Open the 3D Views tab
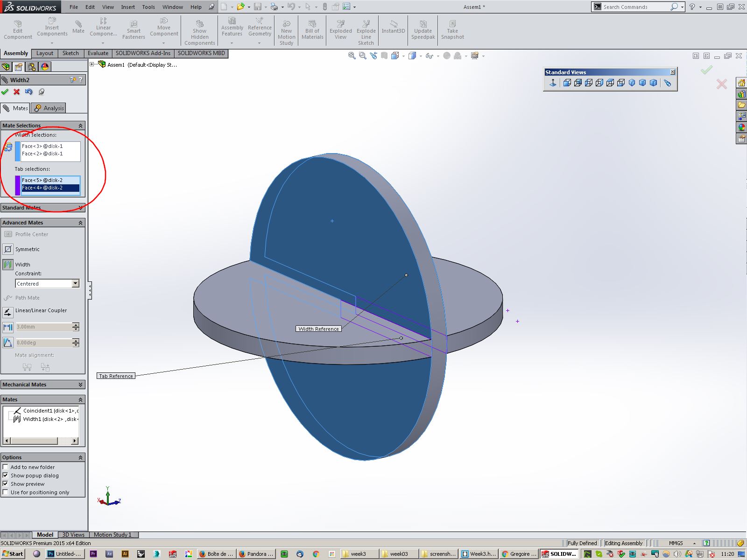This screenshot has height=560, width=747. (x=73, y=535)
